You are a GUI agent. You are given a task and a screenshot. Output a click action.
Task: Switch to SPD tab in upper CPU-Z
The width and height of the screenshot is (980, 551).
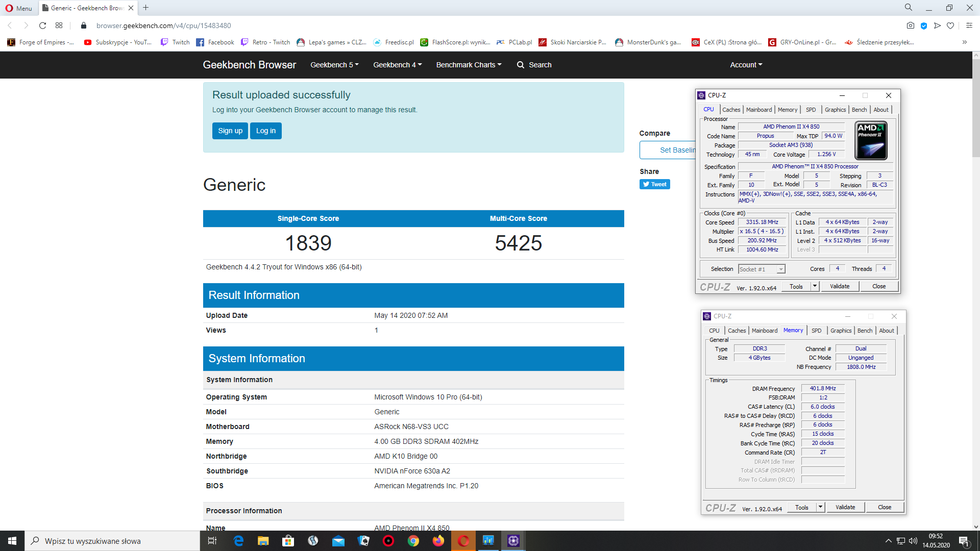pos(811,110)
